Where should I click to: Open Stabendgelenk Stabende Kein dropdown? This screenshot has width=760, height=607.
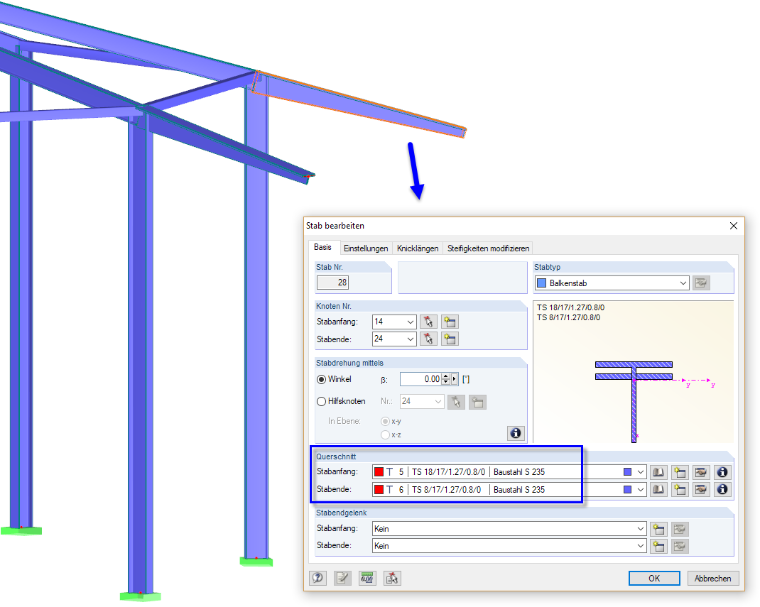coord(640,546)
